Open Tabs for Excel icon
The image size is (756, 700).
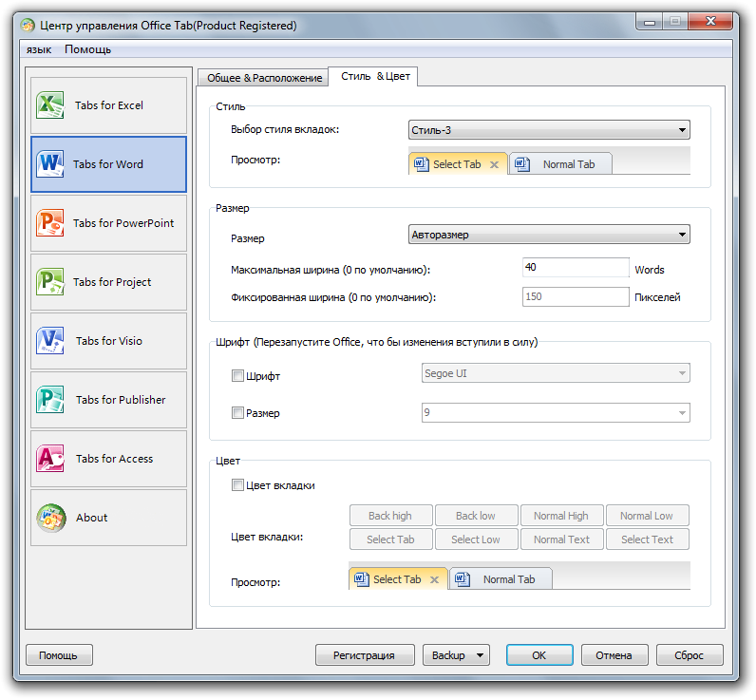[x=50, y=105]
